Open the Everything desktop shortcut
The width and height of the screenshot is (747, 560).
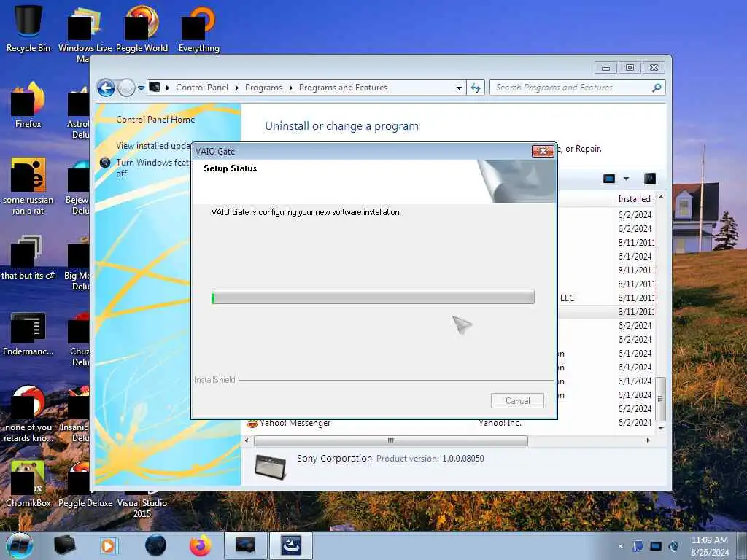tap(199, 28)
